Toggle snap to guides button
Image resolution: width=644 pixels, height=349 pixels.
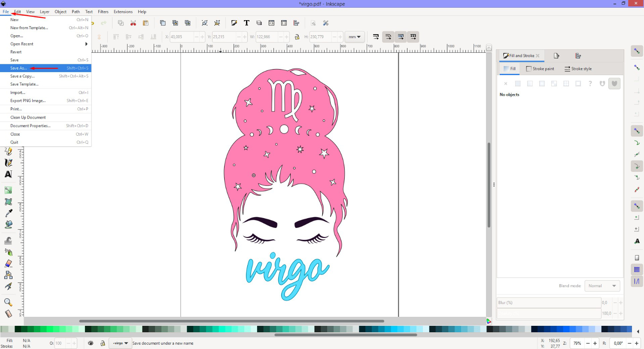click(637, 281)
